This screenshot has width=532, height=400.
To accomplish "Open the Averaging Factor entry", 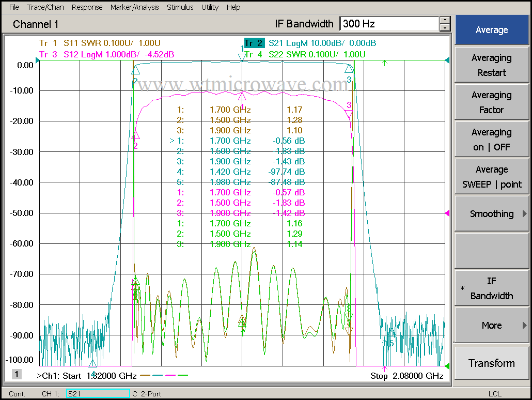I will coord(491,101).
